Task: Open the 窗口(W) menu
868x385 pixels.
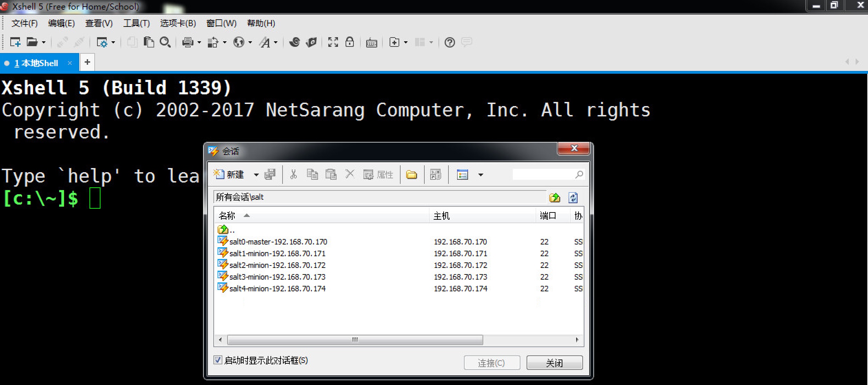Action: coord(221,23)
